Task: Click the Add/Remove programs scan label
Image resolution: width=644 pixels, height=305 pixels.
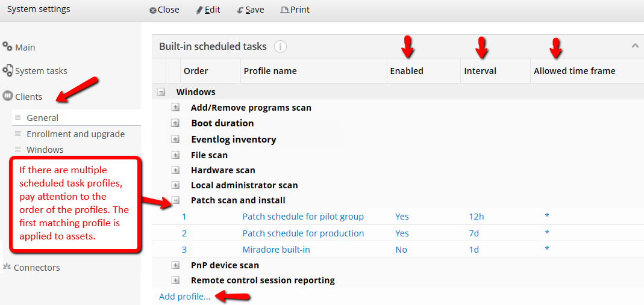Action: pos(251,108)
